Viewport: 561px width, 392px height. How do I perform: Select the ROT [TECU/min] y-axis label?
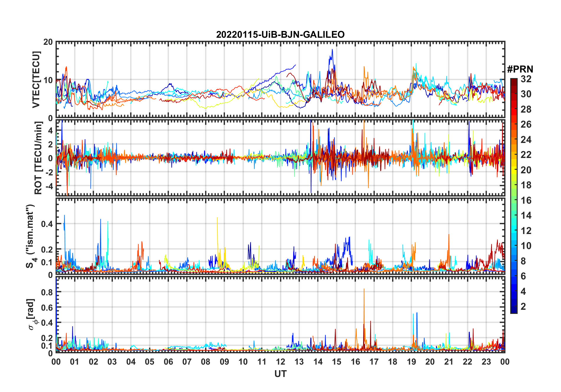pos(38,158)
